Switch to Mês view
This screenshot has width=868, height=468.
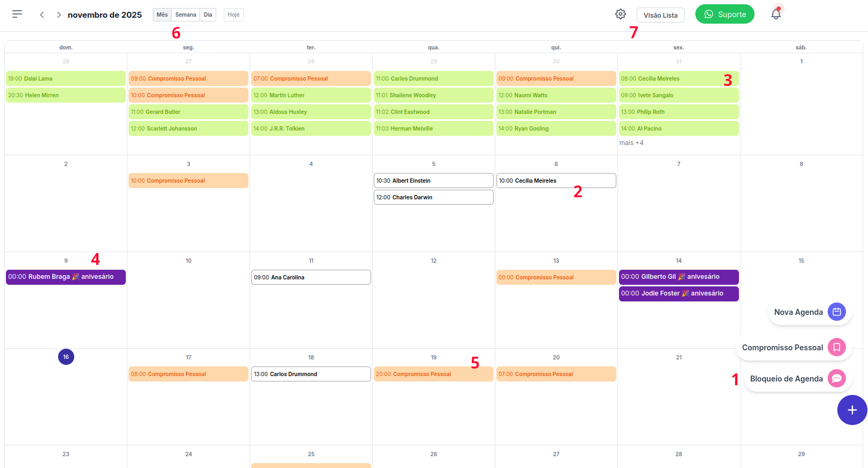tap(162, 15)
